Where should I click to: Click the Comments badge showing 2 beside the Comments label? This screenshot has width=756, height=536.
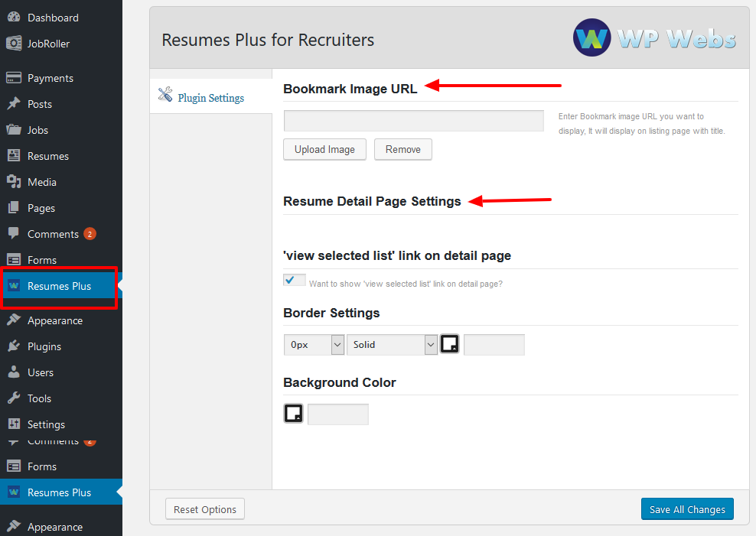click(90, 234)
